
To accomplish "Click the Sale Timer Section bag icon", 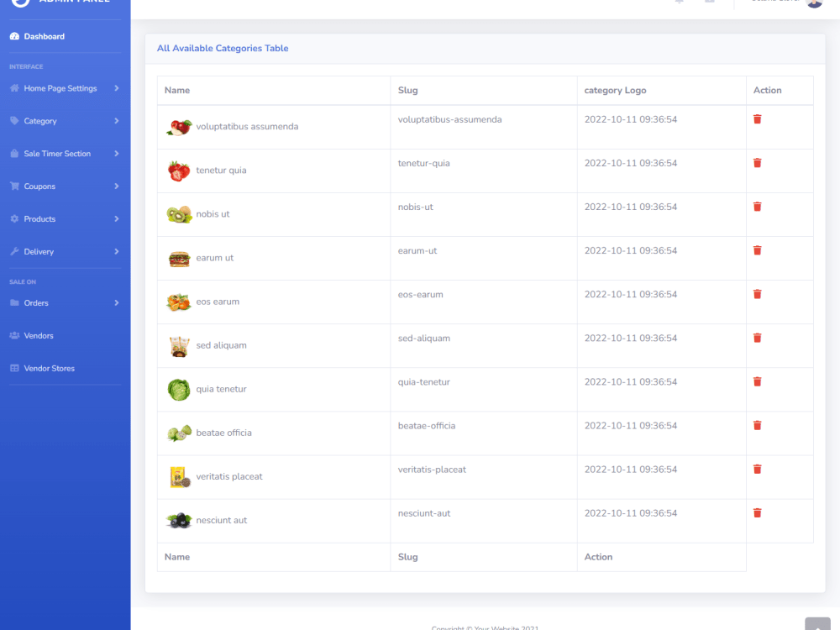I will click(x=14, y=153).
